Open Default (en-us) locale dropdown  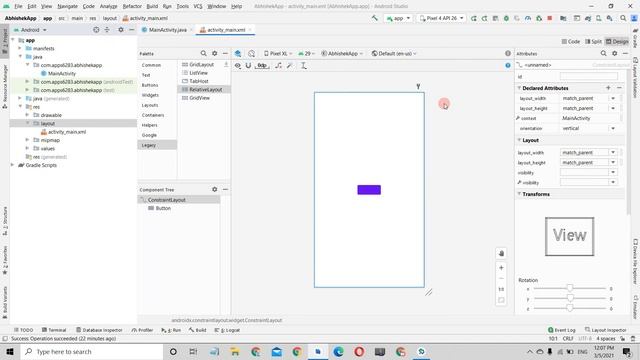[393, 53]
